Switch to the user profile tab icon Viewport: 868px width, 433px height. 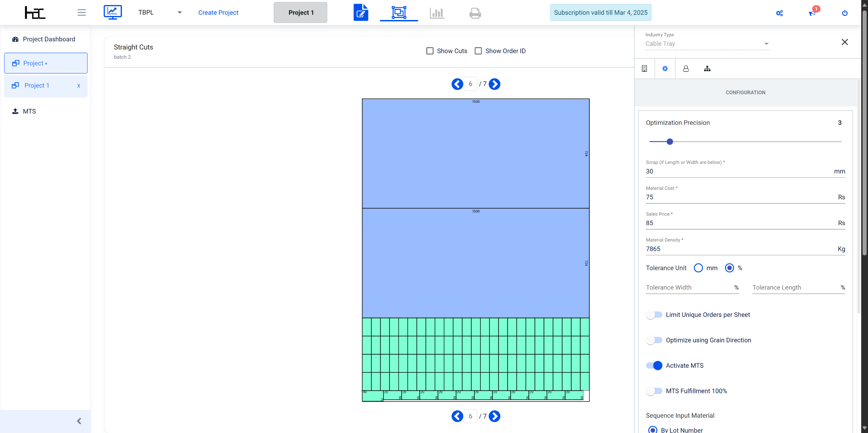[686, 68]
